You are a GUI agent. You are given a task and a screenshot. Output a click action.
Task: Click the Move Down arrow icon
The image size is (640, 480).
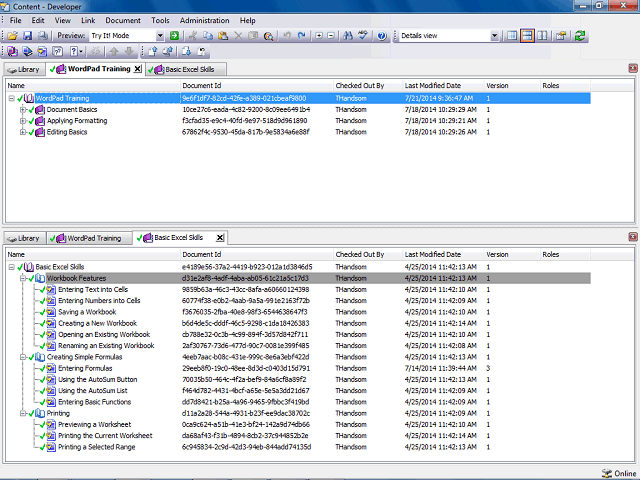point(129,51)
